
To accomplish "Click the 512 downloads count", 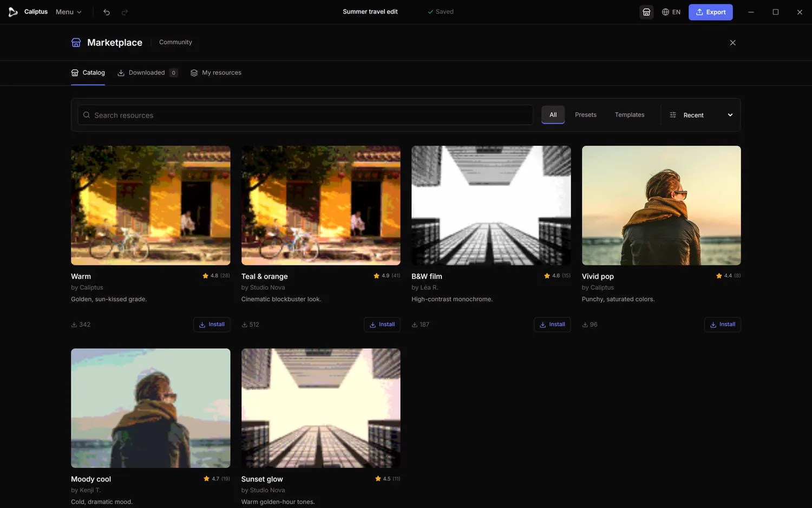I will coord(250,324).
